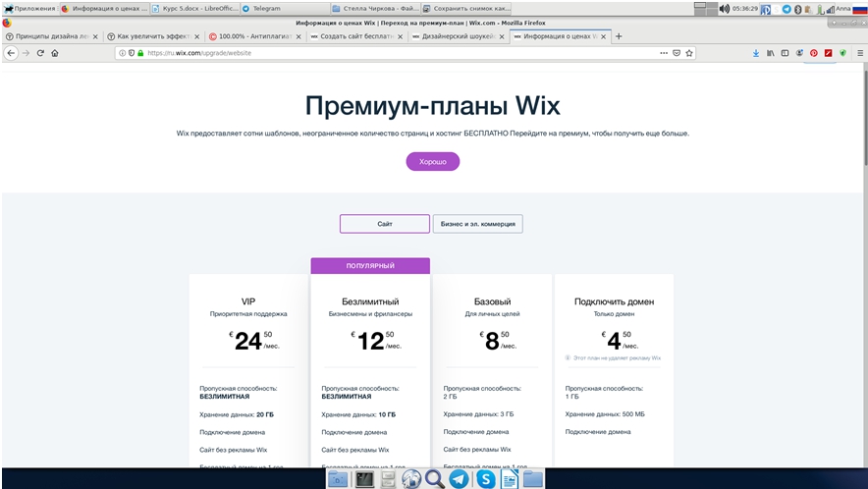The height and width of the screenshot is (489, 868).
Task: Click info icon beside 'Этот план не удаляет рекламу'
Action: click(x=568, y=358)
